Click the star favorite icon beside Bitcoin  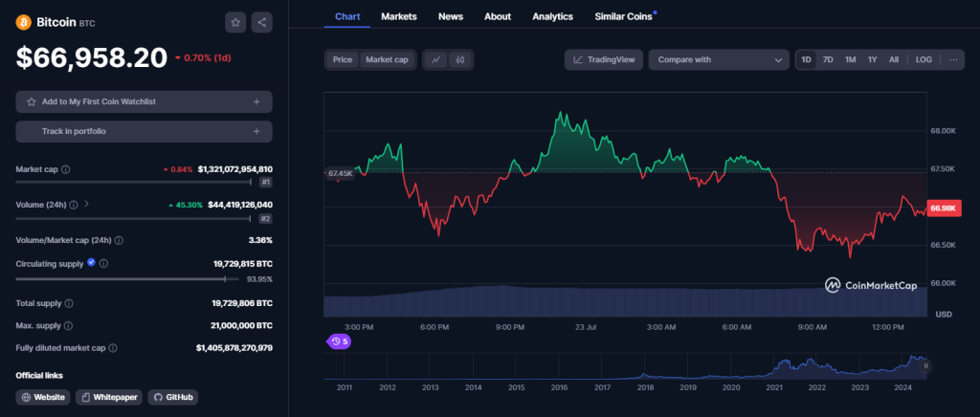(235, 22)
